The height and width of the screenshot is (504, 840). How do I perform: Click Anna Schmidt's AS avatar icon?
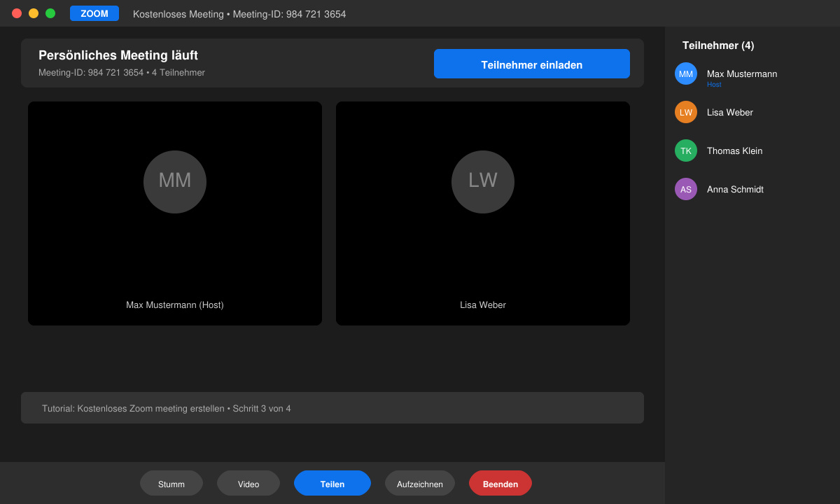(686, 189)
